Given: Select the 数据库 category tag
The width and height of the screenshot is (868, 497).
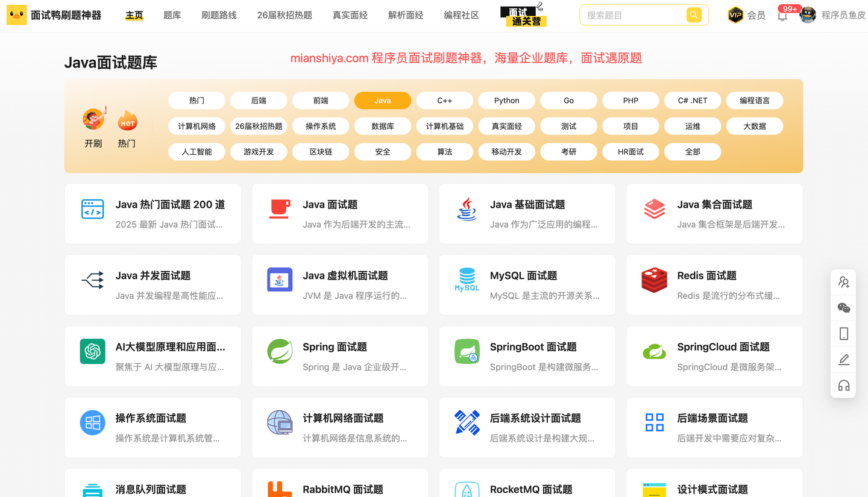Looking at the screenshot, I should click(383, 127).
